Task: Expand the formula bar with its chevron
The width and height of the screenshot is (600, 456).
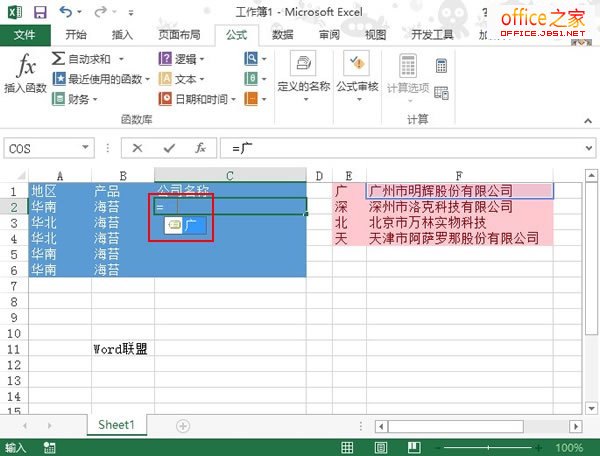Action: (589, 148)
